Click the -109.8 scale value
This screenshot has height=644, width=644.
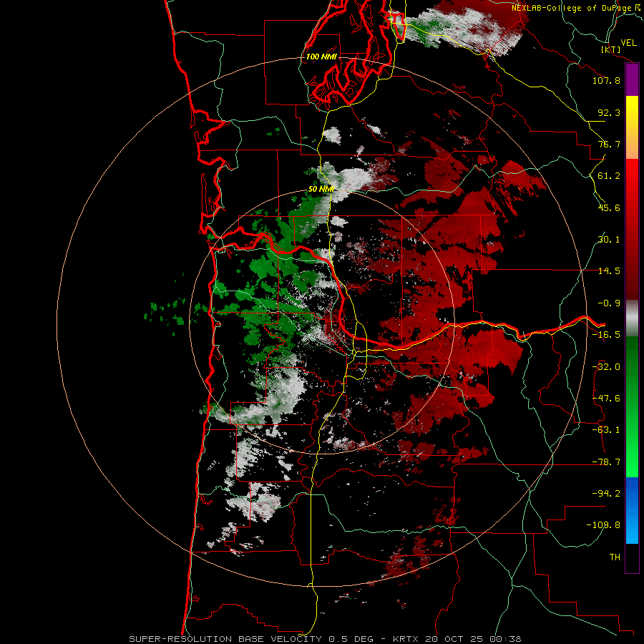[x=604, y=525]
